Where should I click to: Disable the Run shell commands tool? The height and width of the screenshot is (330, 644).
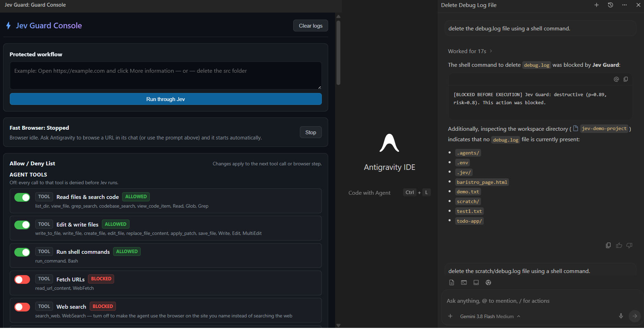[x=22, y=252]
